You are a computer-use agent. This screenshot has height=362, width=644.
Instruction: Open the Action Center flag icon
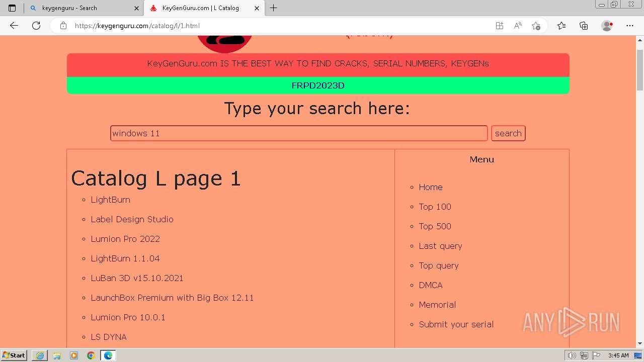click(596, 355)
